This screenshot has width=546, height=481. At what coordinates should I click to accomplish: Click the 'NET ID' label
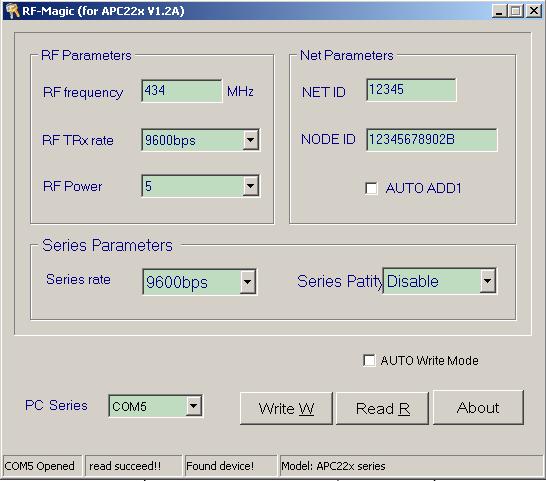pos(323,92)
